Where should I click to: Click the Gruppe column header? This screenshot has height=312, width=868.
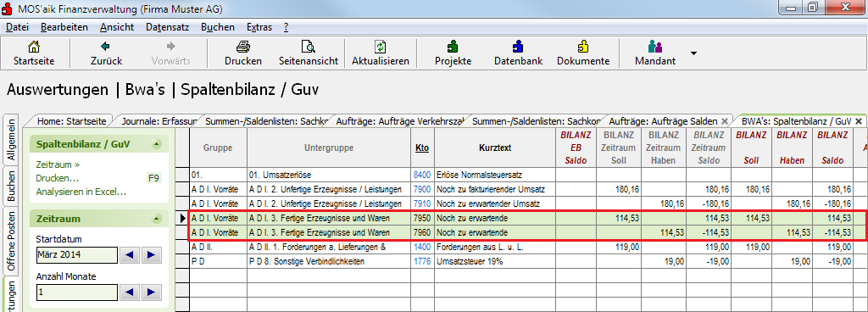pos(218,148)
